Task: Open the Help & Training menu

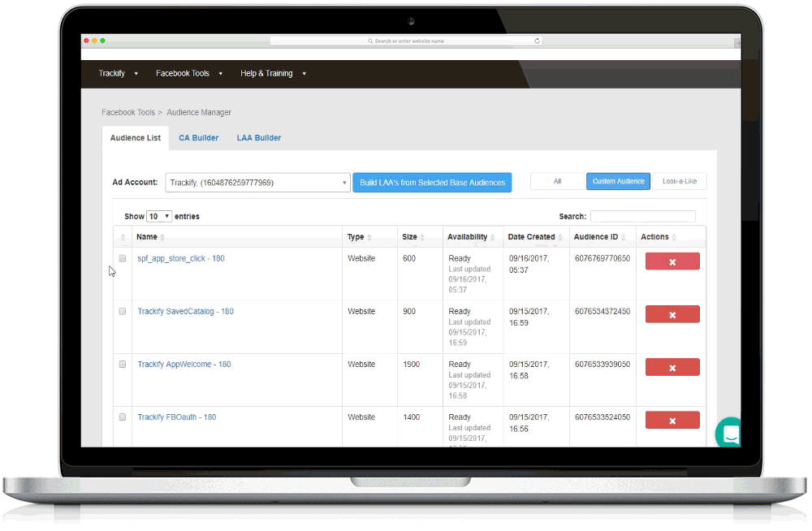Action: click(273, 74)
